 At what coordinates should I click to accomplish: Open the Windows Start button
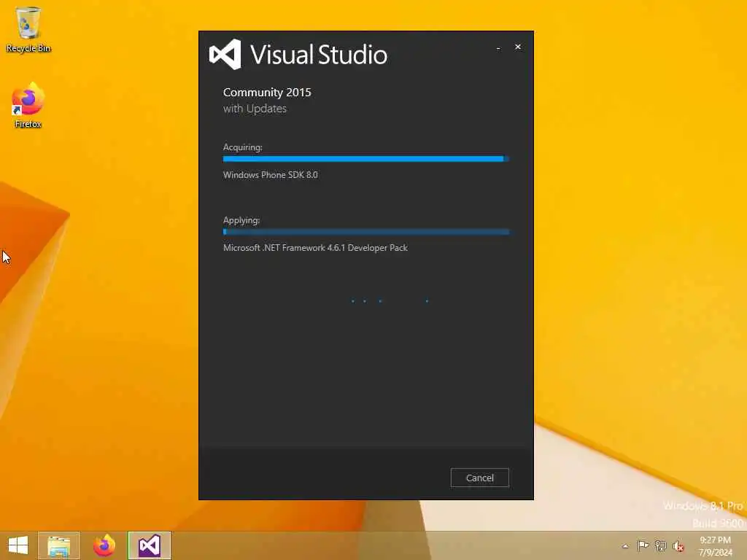18,545
